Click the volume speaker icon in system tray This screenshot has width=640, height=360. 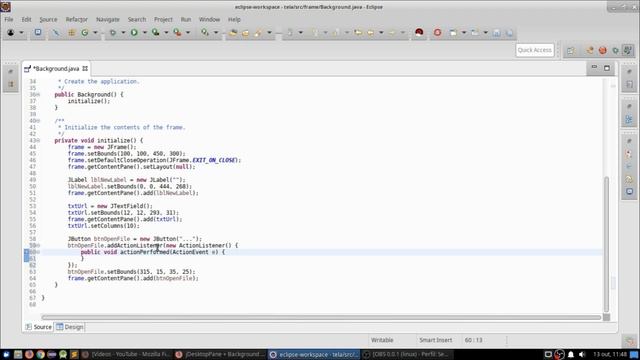point(582,354)
